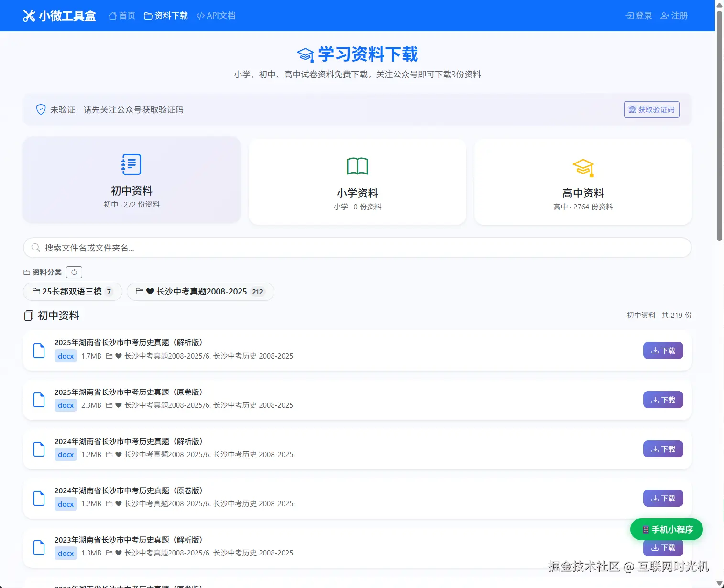Focus the 搜索文件名或文件夹名 search field
The width and height of the screenshot is (724, 588).
(357, 248)
